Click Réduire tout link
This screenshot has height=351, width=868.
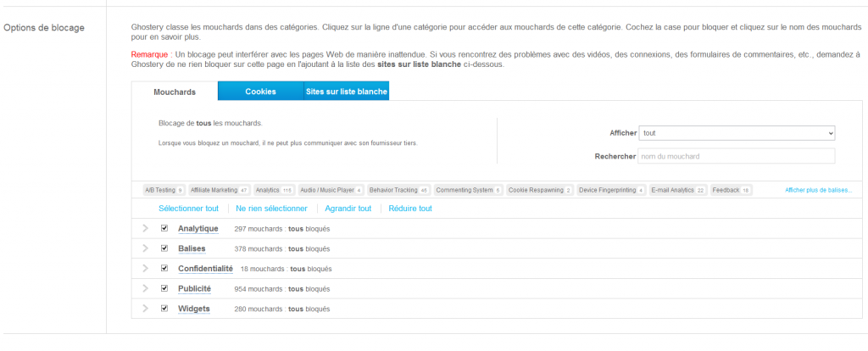410,209
